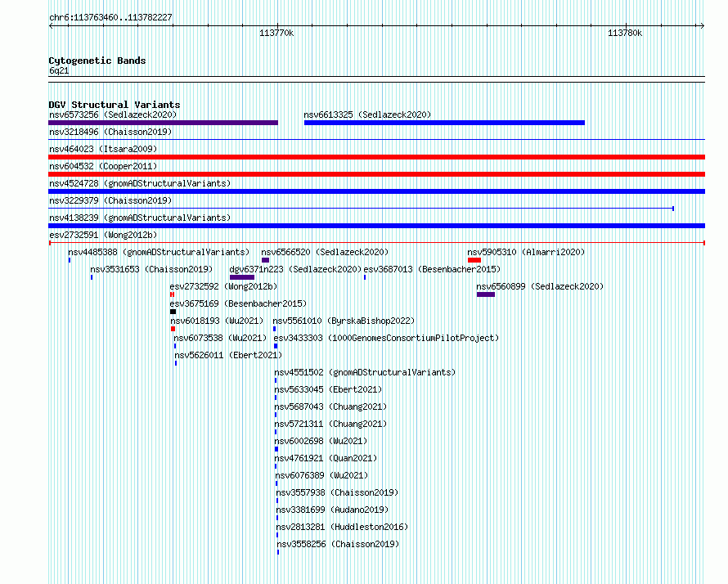Open nsv464023 (Itsara2009) variant entry
Viewport: 728px width, 584px height.
103,149
